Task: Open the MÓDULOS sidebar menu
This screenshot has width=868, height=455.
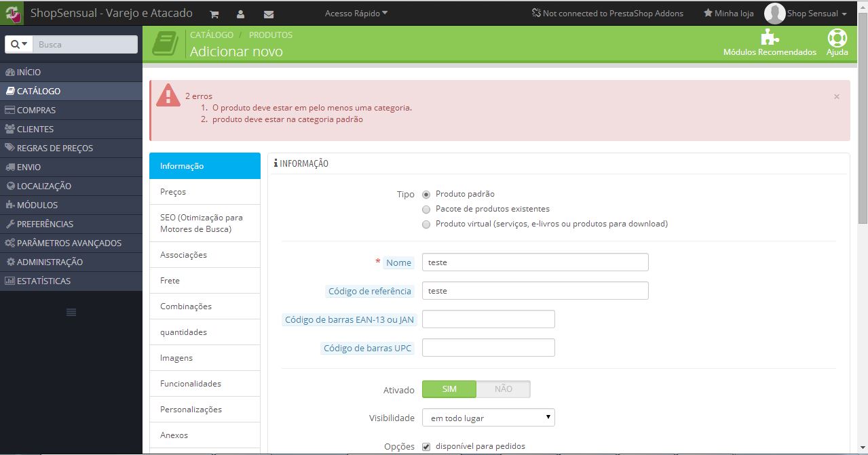Action: point(71,205)
